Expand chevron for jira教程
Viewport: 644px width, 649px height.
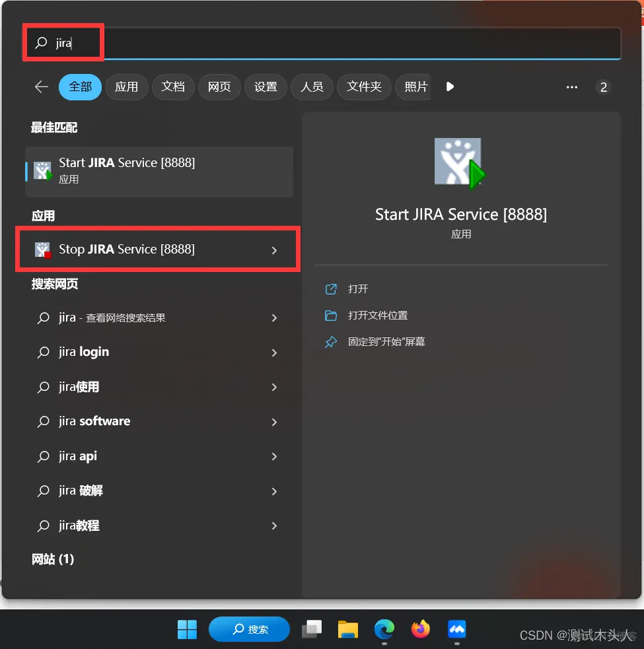(274, 526)
